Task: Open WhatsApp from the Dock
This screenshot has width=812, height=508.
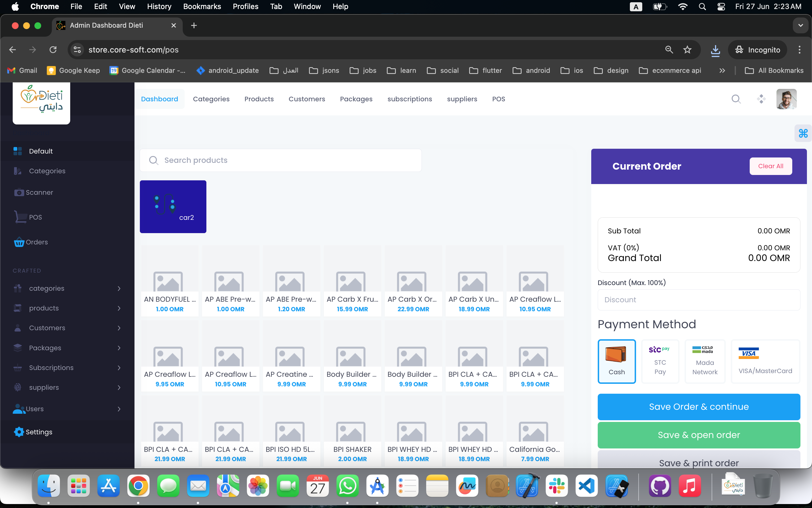Action: (x=347, y=486)
